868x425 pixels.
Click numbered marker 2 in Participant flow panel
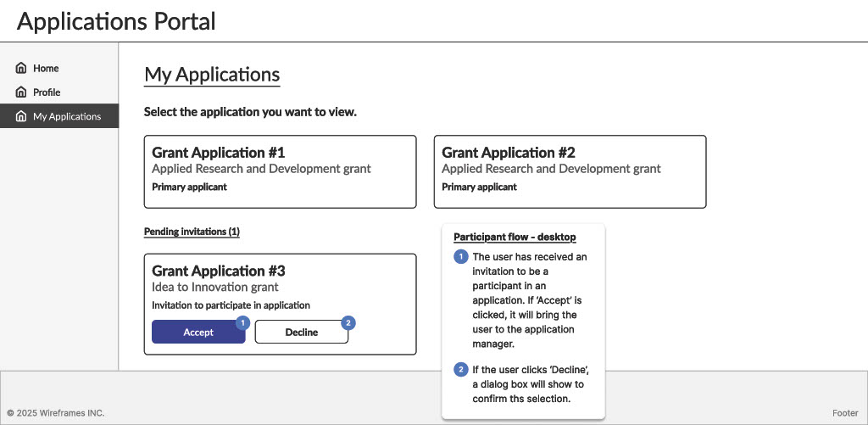pos(461,369)
